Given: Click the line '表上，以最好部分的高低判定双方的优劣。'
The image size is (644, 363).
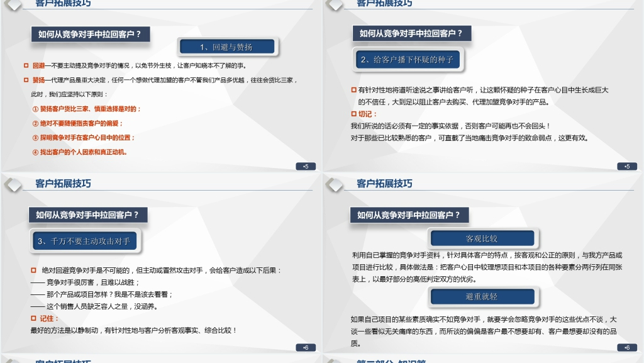Looking at the screenshot, I should pyautogui.click(x=415, y=279).
